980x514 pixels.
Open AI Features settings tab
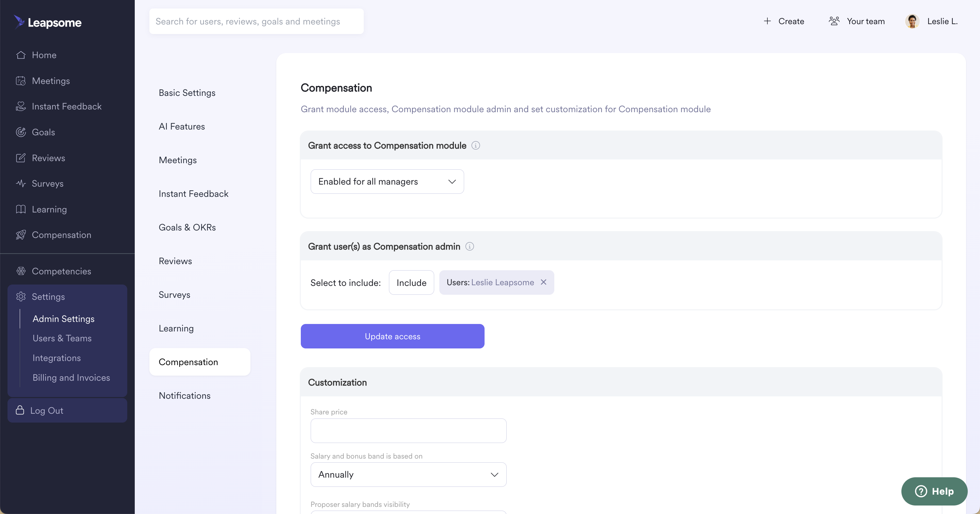click(181, 126)
